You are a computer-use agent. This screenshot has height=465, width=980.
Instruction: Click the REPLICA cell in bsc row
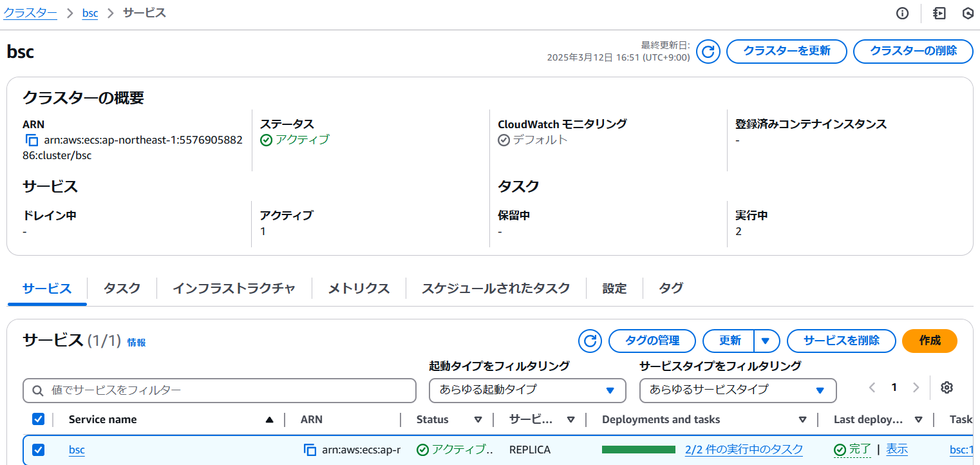pos(530,450)
